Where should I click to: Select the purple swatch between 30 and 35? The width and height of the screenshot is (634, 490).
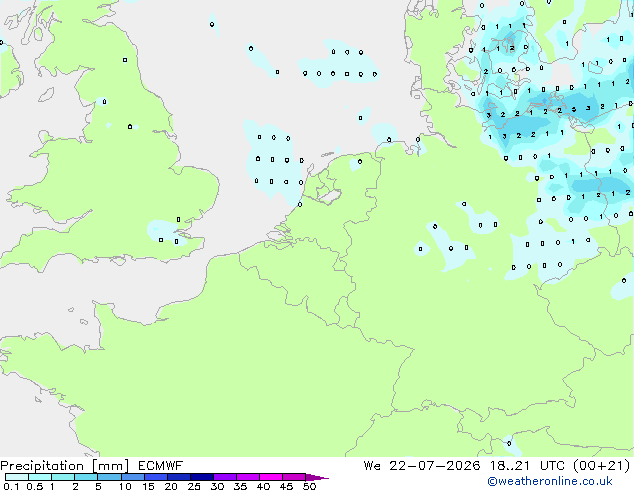point(225,477)
